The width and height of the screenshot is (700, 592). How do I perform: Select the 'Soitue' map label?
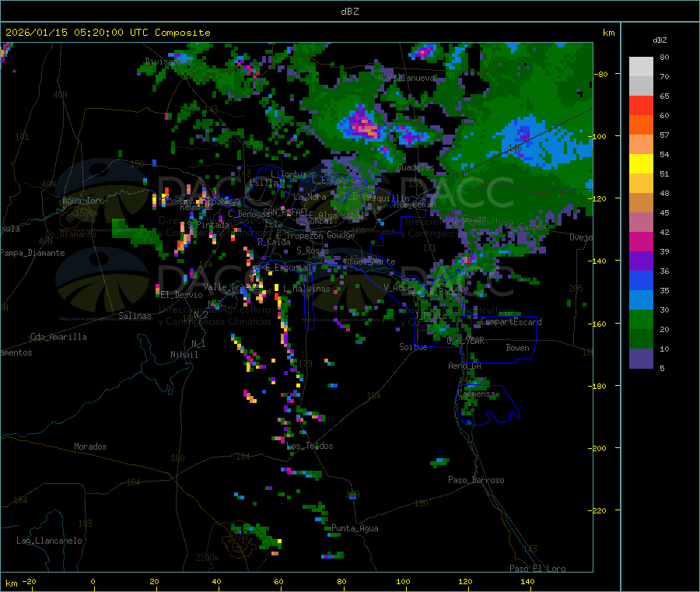click(413, 347)
